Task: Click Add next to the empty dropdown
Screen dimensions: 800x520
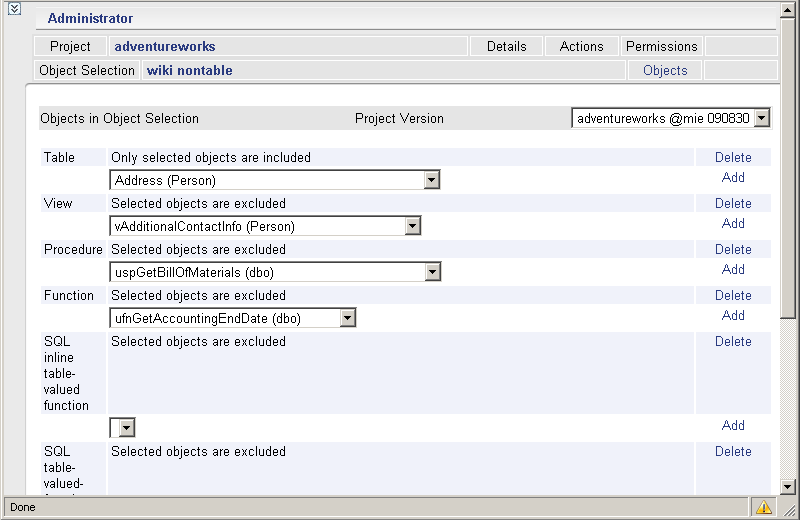Action: [x=733, y=425]
